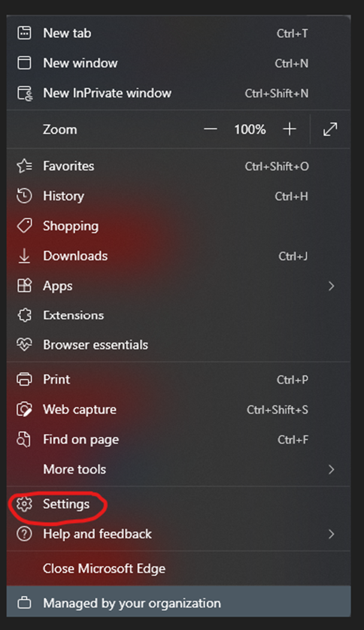Screen dimensions: 364x630
Task: Expand the Help and feedback submenu arrow
Action: 331,534
